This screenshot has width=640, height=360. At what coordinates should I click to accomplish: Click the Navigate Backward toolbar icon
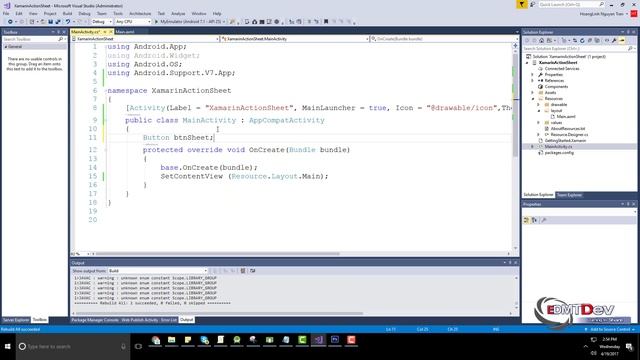pyautogui.click(x=10, y=22)
